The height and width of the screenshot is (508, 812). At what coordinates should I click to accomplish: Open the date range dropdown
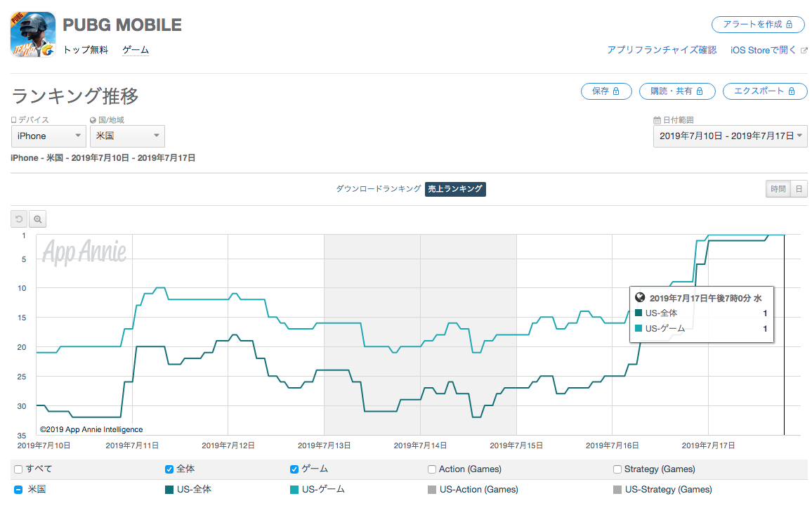[731, 136]
